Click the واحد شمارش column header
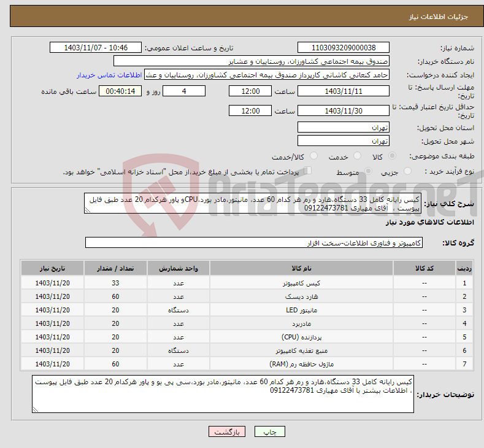Viewport: 484px width, 448px height. pyautogui.click(x=179, y=268)
